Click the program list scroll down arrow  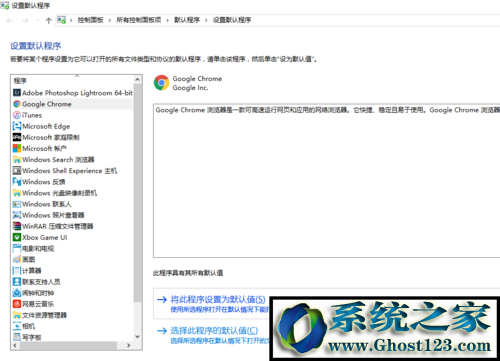click(x=137, y=337)
